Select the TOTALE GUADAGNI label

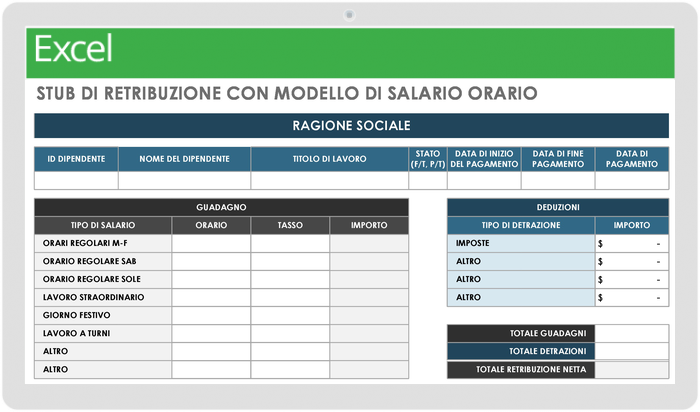521,333
